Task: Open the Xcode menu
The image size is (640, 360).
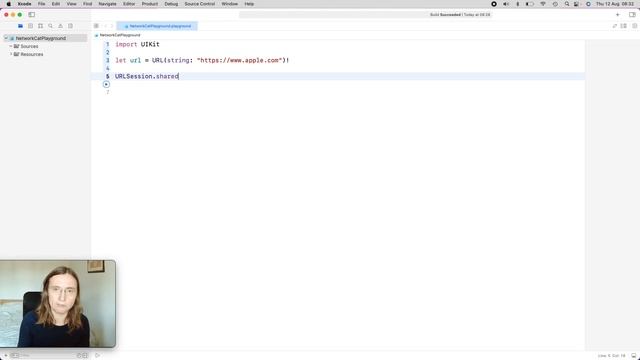Action: coord(24,4)
